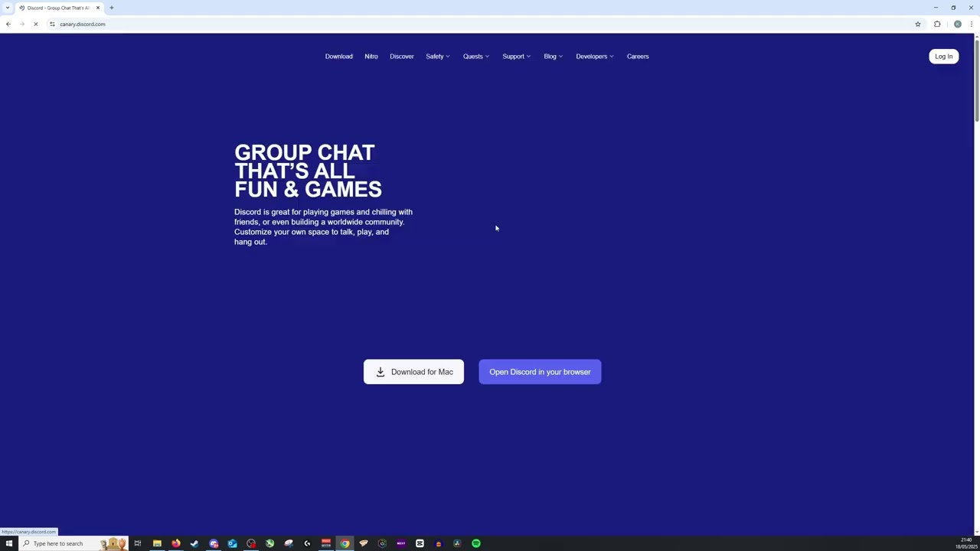Open a new browser tab
Image resolution: width=980 pixels, height=551 pixels.
click(x=111, y=8)
